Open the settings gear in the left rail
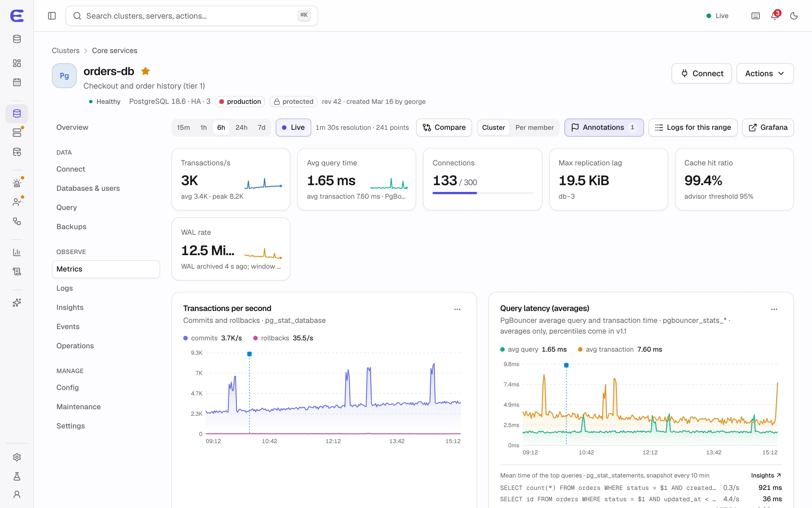The width and height of the screenshot is (812, 508). pyautogui.click(x=17, y=457)
